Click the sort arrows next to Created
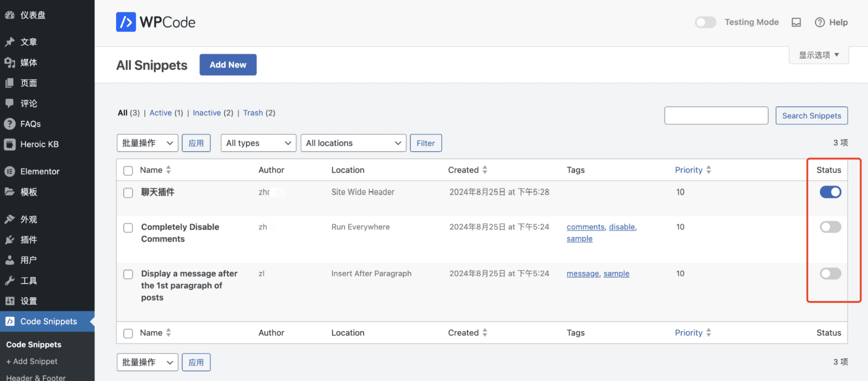This screenshot has width=868, height=381. 485,170
